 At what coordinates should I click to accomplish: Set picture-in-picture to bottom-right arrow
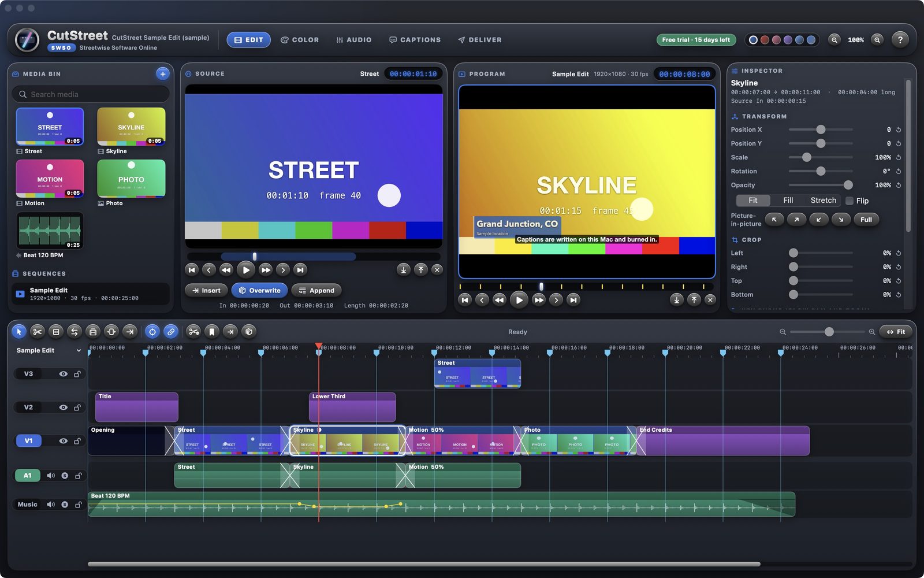pos(841,220)
